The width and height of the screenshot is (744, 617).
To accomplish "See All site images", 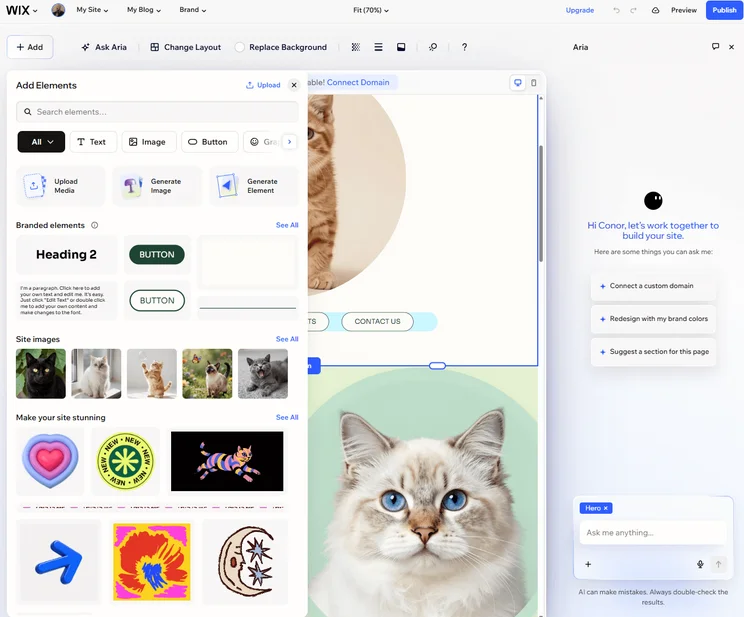I will 287,339.
